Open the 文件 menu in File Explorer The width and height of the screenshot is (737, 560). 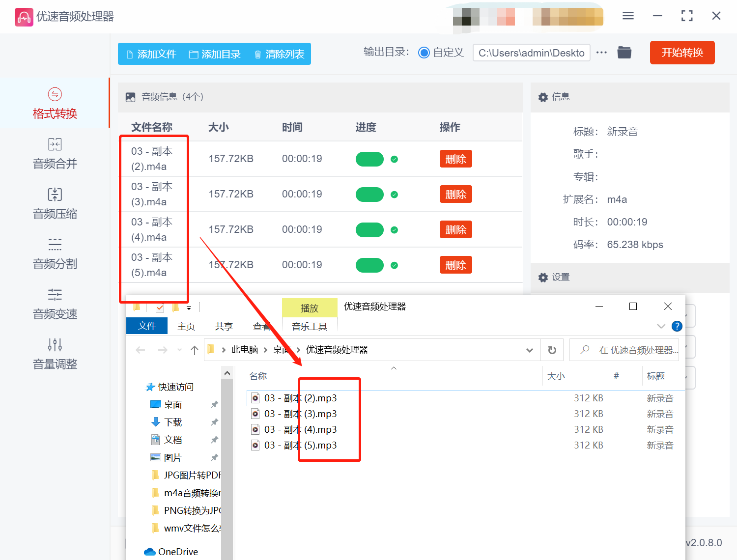(146, 326)
